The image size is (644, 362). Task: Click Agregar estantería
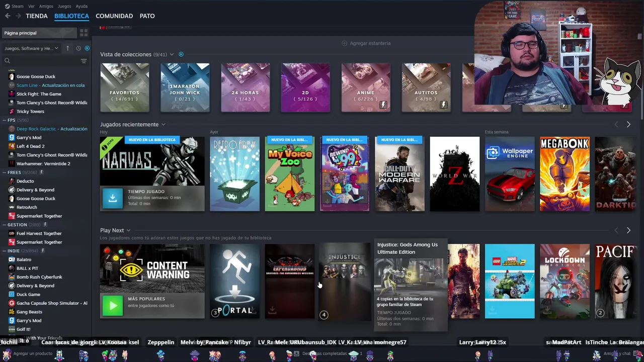click(366, 43)
